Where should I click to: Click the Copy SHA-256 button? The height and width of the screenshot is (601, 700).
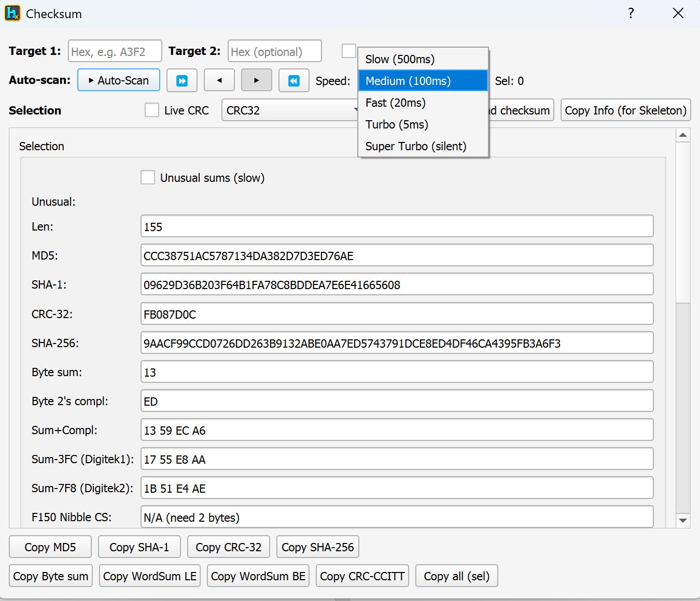pos(318,547)
